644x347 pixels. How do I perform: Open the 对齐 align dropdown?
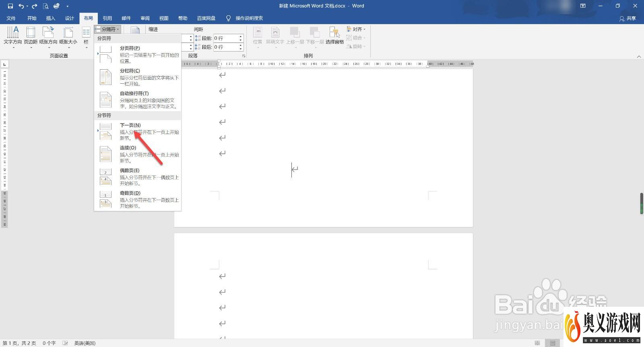356,29
